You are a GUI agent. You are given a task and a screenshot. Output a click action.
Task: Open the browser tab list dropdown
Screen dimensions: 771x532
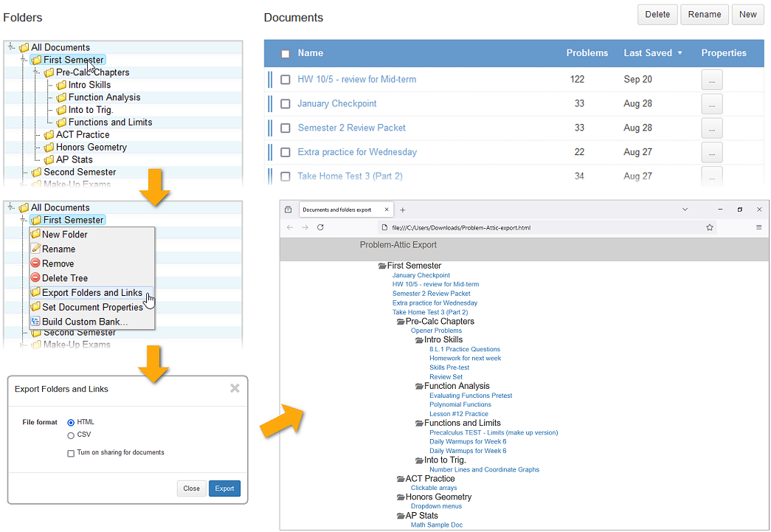685,210
